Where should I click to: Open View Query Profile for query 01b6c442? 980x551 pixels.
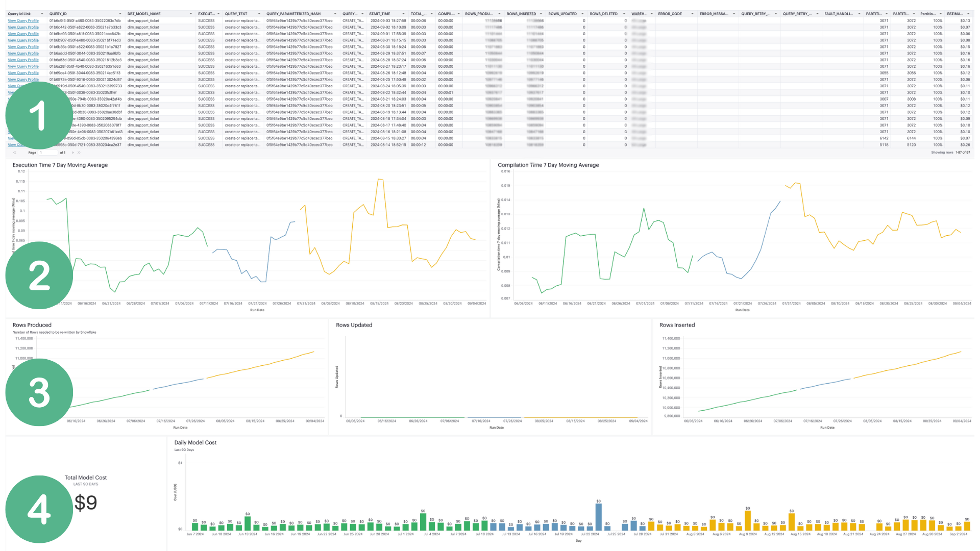click(x=23, y=28)
